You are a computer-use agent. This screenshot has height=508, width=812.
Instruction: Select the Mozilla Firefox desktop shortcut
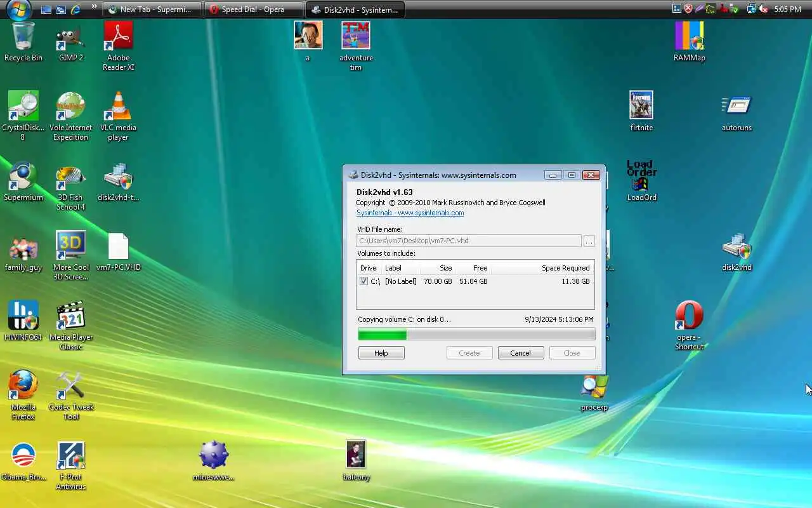[x=23, y=395]
